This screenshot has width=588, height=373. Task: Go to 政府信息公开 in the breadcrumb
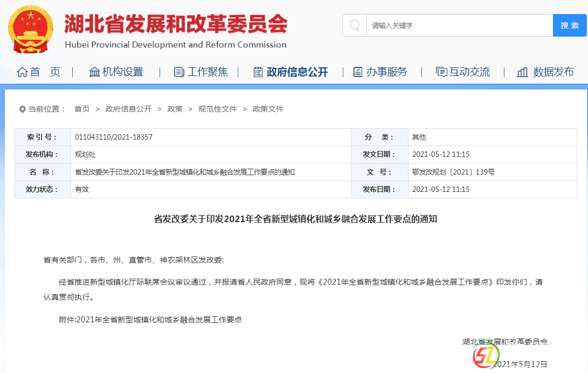pyautogui.click(x=128, y=109)
